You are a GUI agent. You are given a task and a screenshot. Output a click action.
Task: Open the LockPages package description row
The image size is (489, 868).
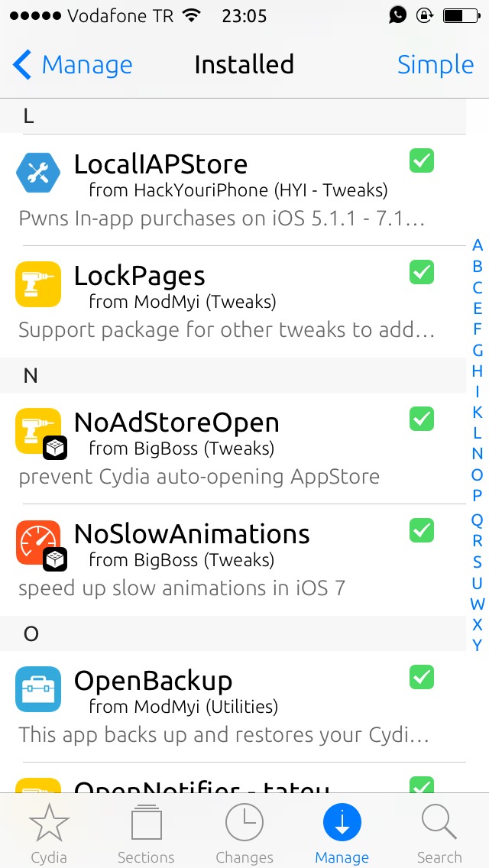coord(232,302)
